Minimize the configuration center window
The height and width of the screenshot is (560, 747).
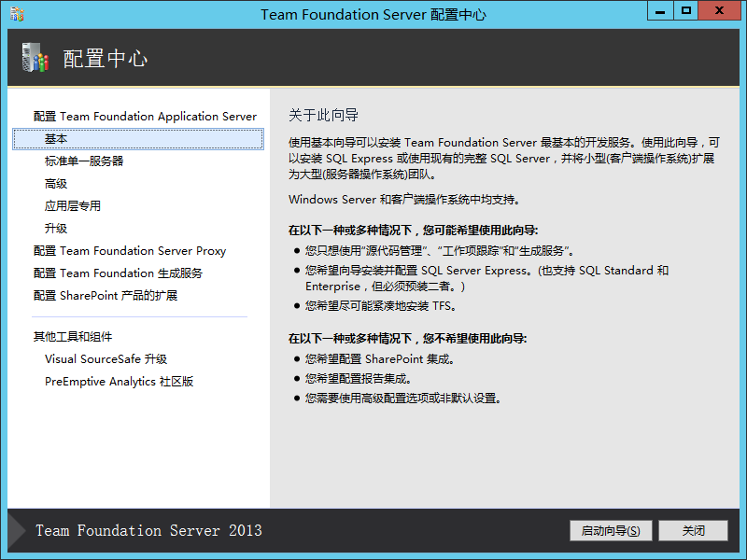pyautogui.click(x=660, y=11)
